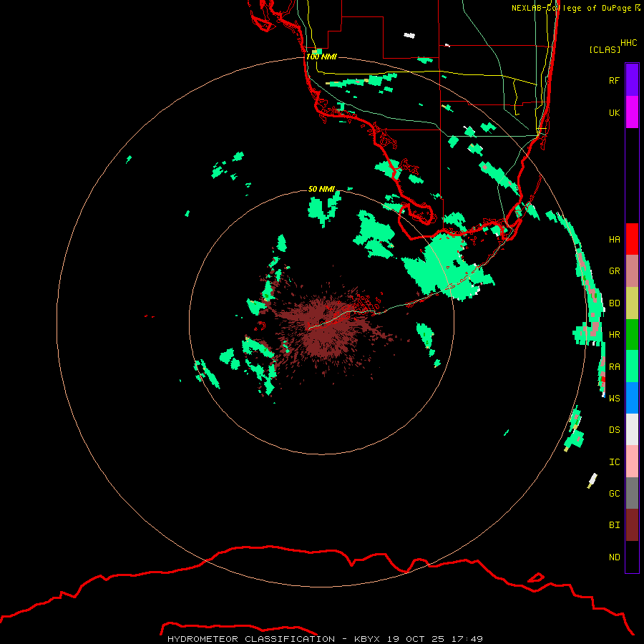Click the BI legend label text
Screen dimensions: 644x644
tap(614, 525)
